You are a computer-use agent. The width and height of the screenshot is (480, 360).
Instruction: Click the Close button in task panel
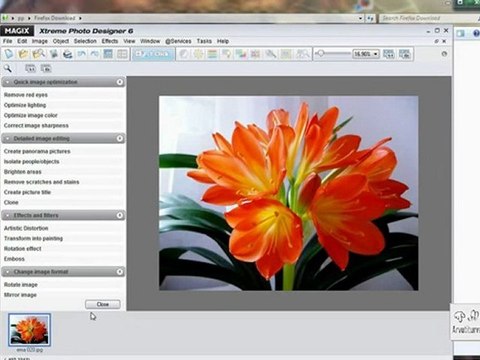click(x=103, y=304)
